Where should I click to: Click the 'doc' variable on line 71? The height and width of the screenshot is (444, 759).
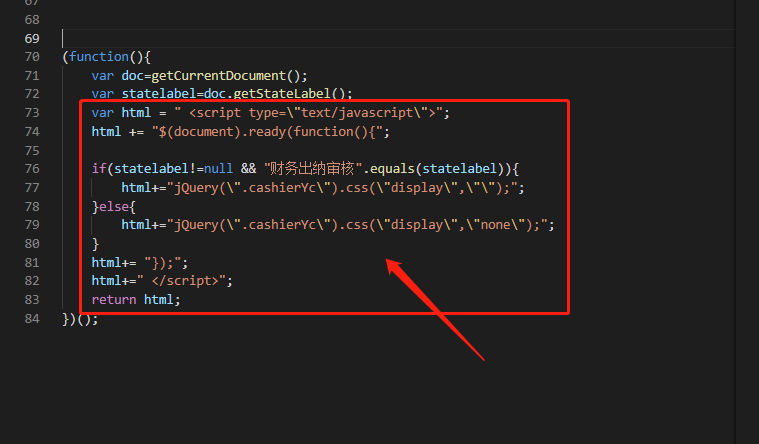click(x=133, y=76)
